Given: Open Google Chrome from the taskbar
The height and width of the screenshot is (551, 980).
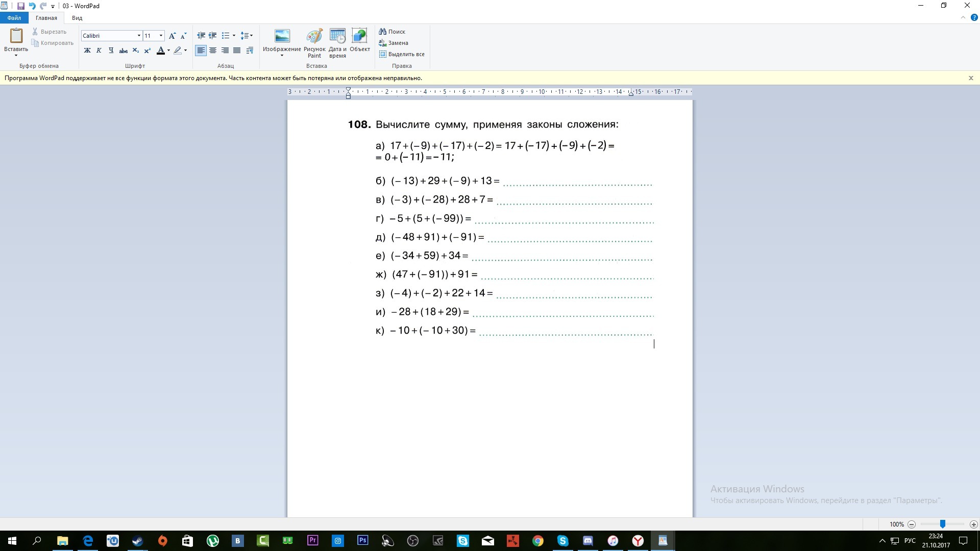Looking at the screenshot, I should [x=538, y=541].
